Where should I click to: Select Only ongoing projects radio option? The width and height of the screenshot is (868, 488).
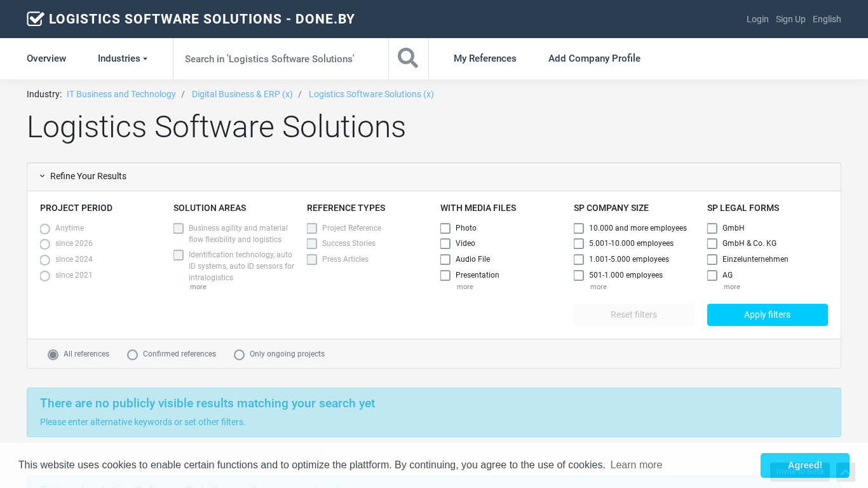tap(239, 355)
